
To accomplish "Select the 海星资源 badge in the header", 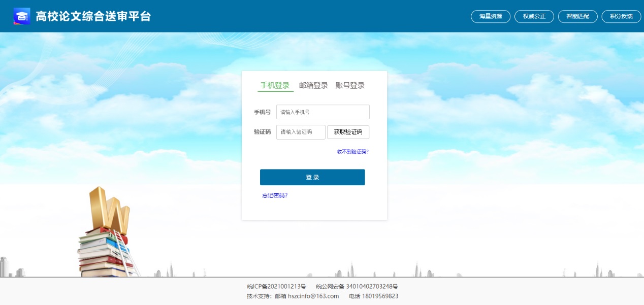I will (x=490, y=16).
